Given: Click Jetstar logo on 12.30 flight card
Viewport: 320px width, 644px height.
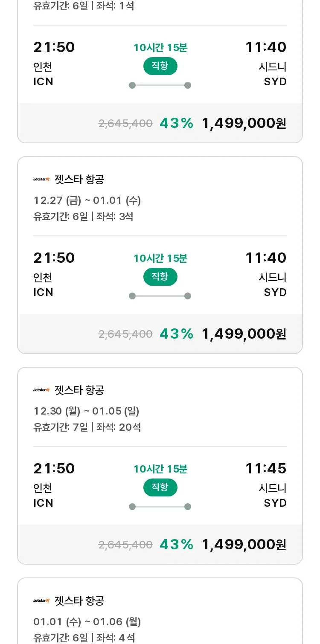Looking at the screenshot, I should (x=42, y=390).
